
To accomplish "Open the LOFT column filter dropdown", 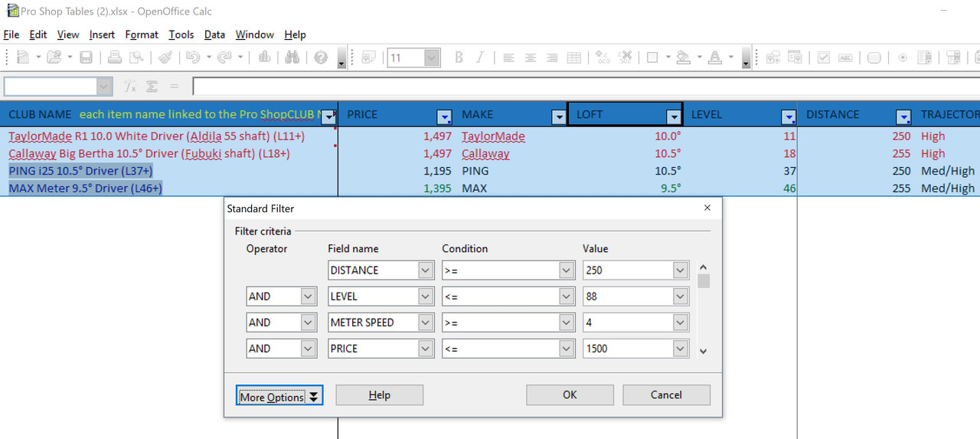I will coord(674,117).
